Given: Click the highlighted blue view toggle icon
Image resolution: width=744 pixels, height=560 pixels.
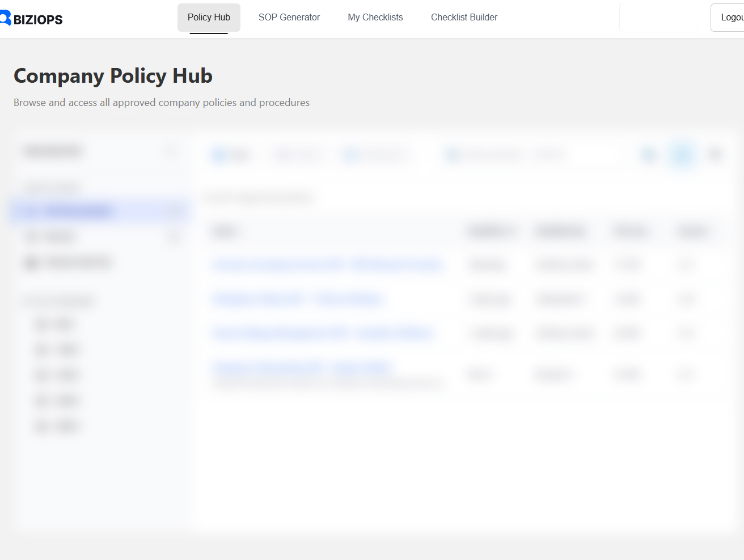Looking at the screenshot, I should tap(681, 154).
